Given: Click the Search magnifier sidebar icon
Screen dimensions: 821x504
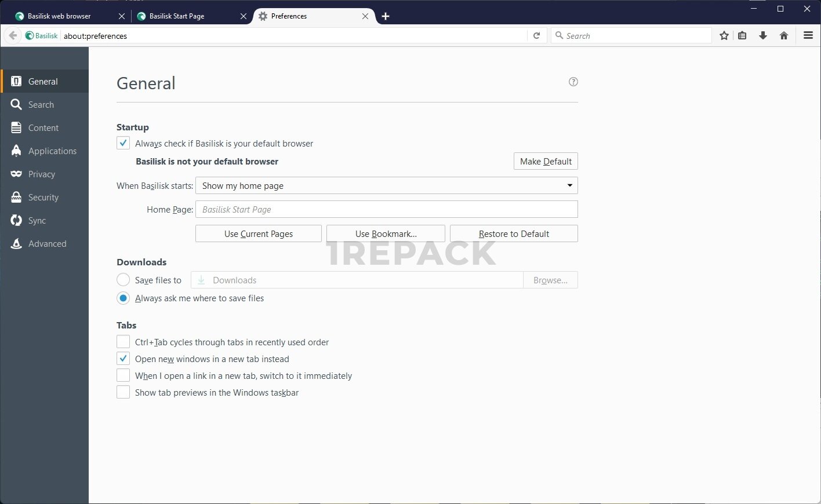Looking at the screenshot, I should [x=16, y=105].
